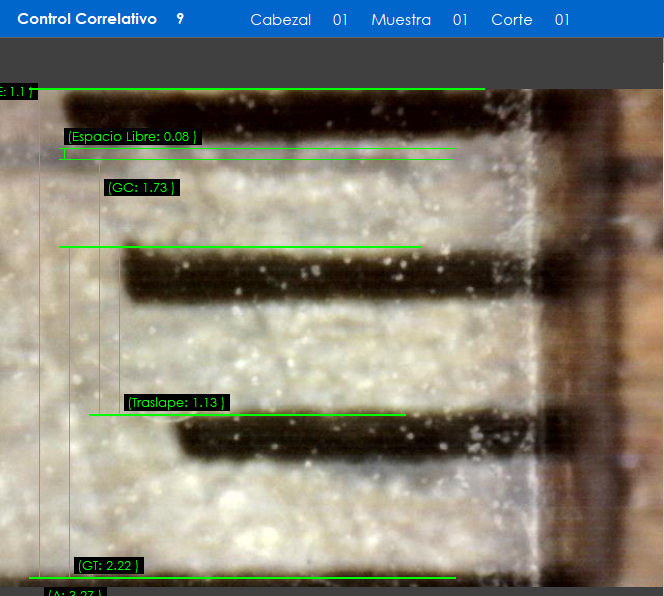The height and width of the screenshot is (596, 664).
Task: Select the GT: 2.22 measurement label
Action: coord(107,566)
